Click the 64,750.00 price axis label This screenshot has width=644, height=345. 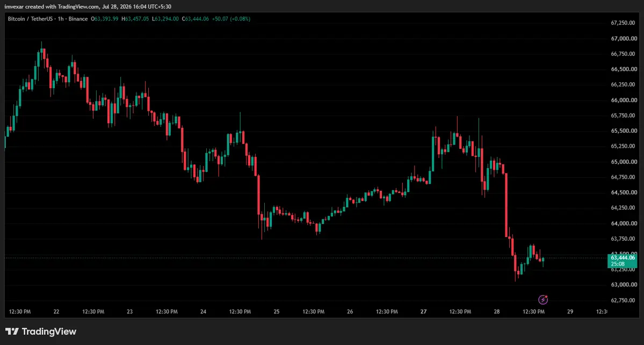tap(623, 177)
